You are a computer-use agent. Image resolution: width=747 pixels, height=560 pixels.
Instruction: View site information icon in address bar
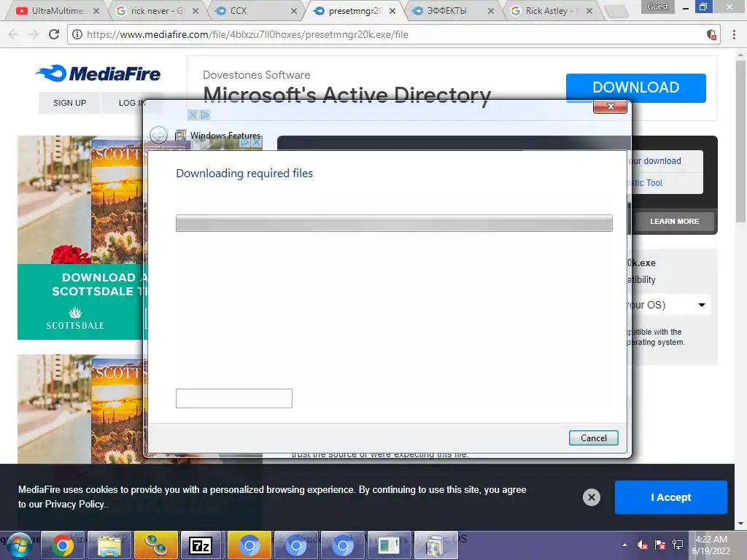[77, 34]
